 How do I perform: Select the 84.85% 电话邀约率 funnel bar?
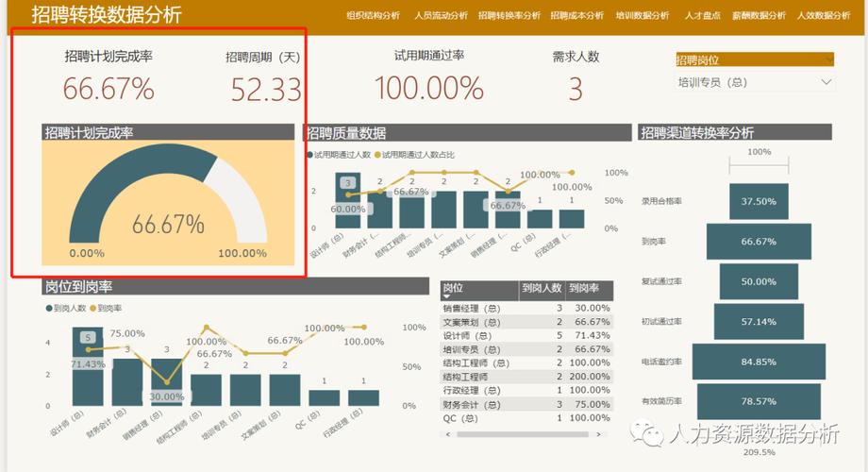pyautogui.click(x=759, y=362)
